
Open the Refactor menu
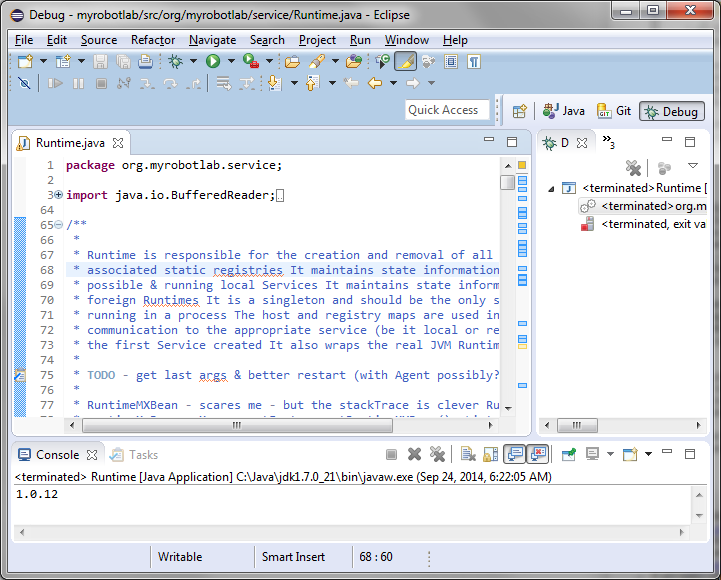point(153,40)
